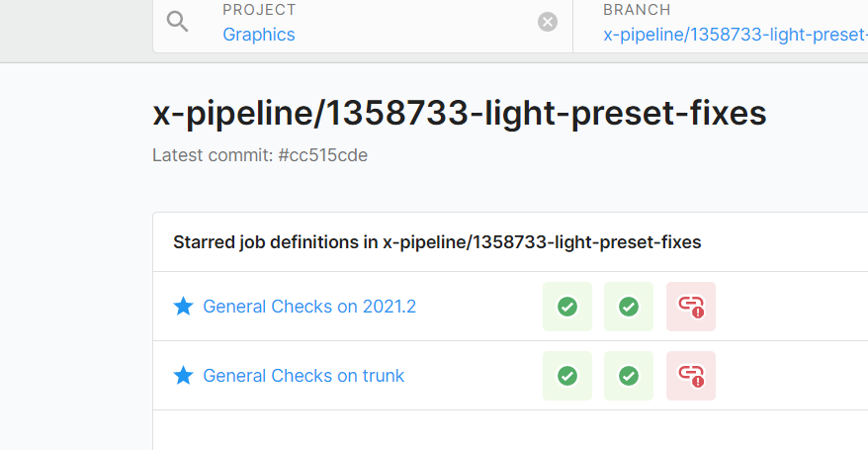Open second passed build for trunk

tap(628, 376)
